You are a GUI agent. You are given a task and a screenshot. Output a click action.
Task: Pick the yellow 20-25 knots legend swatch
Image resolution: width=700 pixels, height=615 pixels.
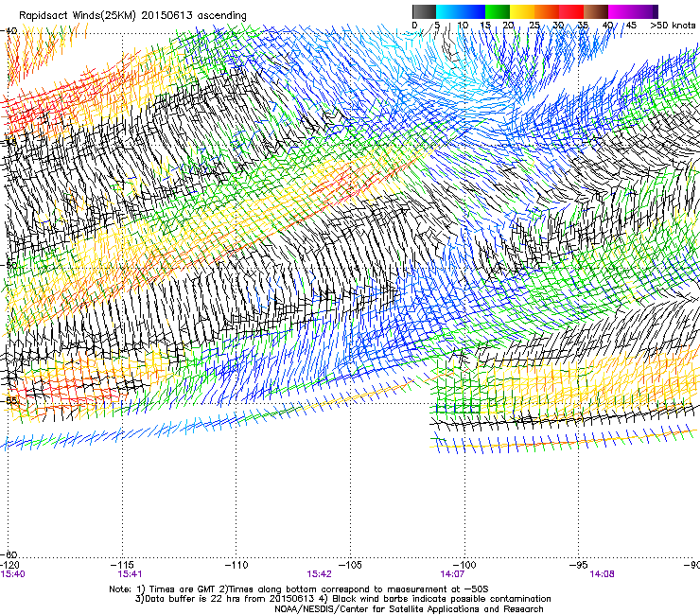pos(522,11)
